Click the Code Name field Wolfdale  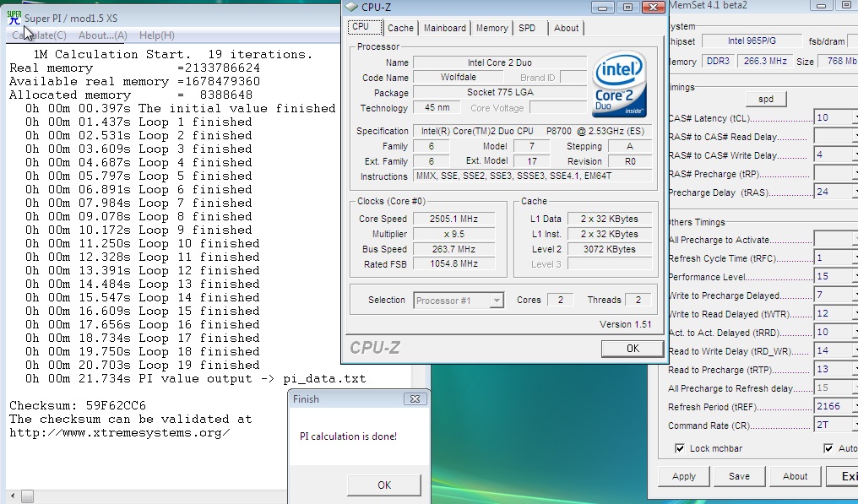[x=458, y=77]
